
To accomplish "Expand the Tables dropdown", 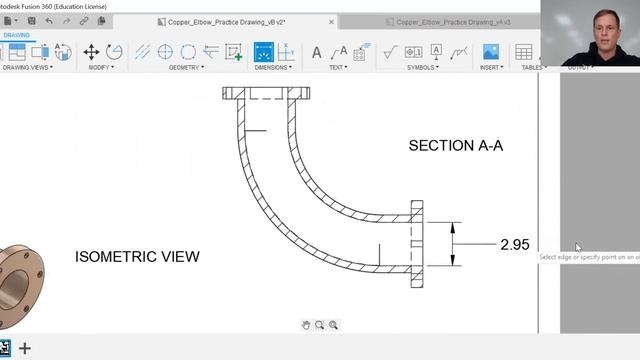I will (533, 67).
